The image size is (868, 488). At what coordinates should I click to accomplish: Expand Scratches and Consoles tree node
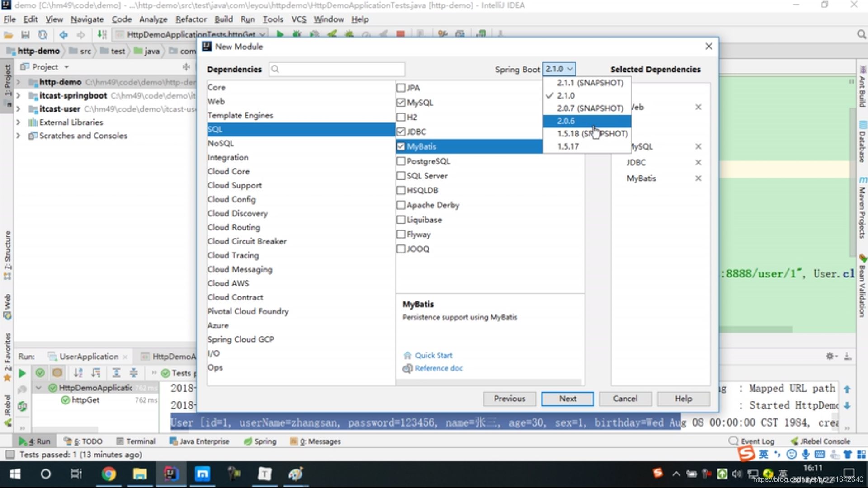click(x=18, y=136)
